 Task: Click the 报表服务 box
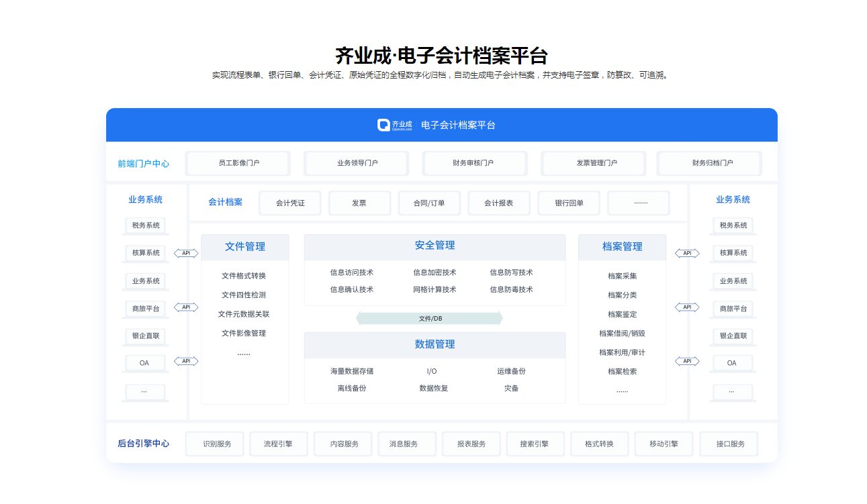[x=471, y=444]
